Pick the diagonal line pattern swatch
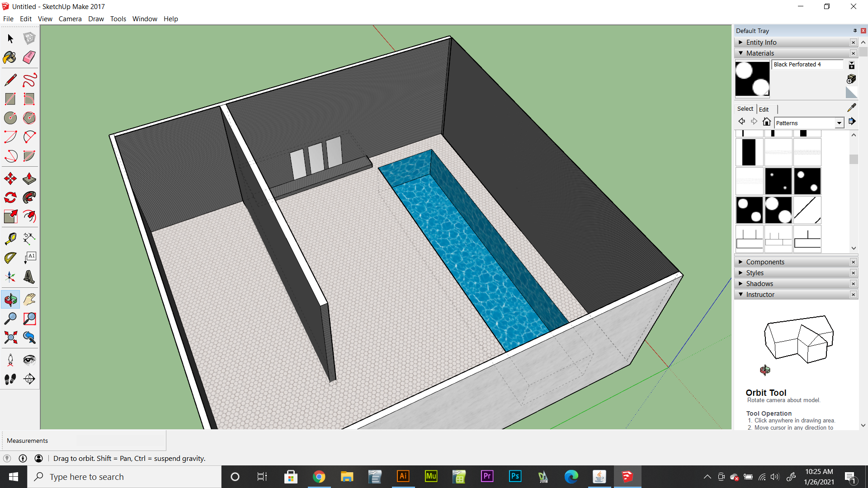 [x=807, y=210]
